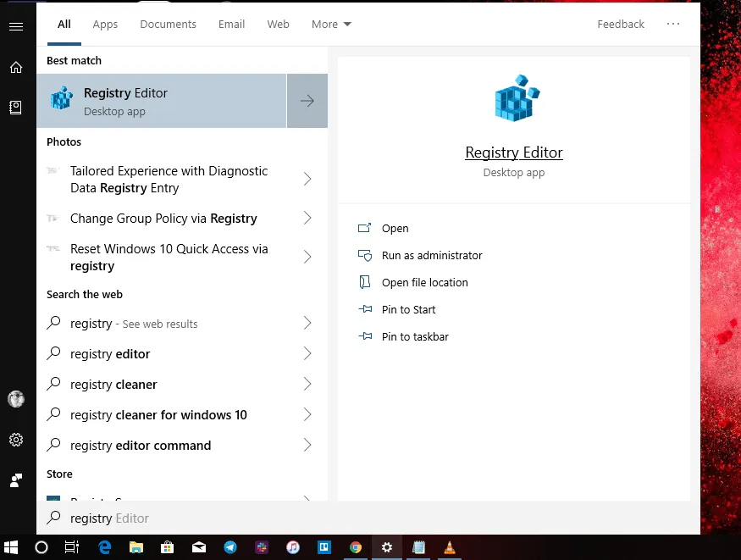This screenshot has width=741, height=560.
Task: Choose Run as administrator
Action: pyautogui.click(x=432, y=255)
